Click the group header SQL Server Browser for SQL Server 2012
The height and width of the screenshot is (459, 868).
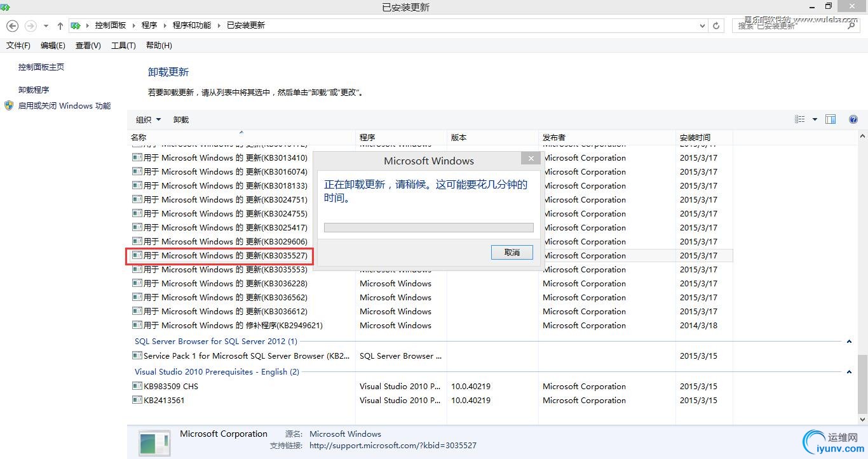click(216, 342)
